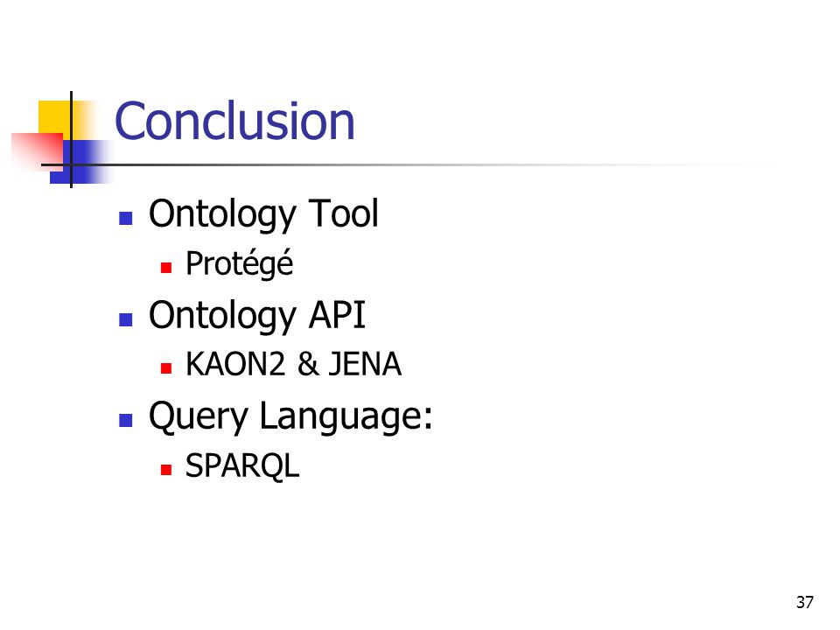Click the red bullet beside KAON2 & JENA
840x630 pixels.
(166, 368)
